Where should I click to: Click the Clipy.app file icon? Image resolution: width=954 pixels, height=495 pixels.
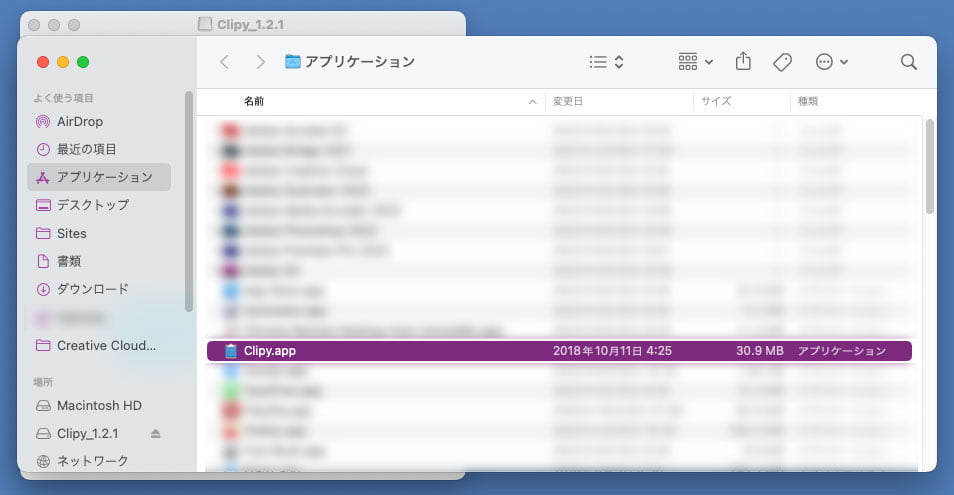click(x=230, y=351)
